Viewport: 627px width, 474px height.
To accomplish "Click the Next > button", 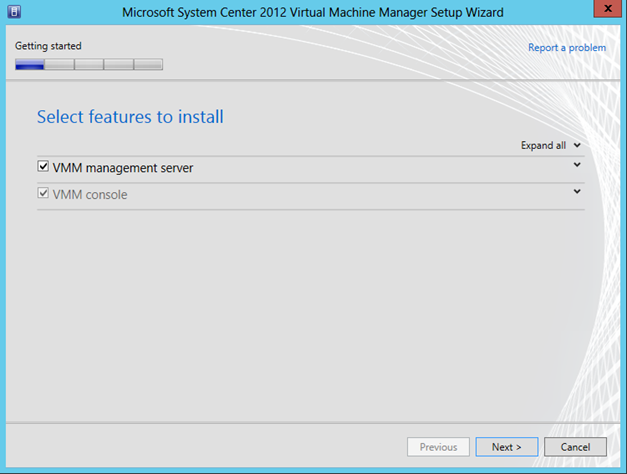I will click(x=507, y=447).
